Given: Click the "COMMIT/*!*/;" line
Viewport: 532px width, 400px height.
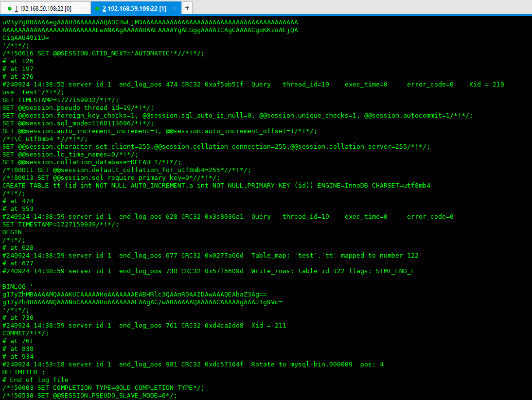Looking at the screenshot, I should [25, 333].
